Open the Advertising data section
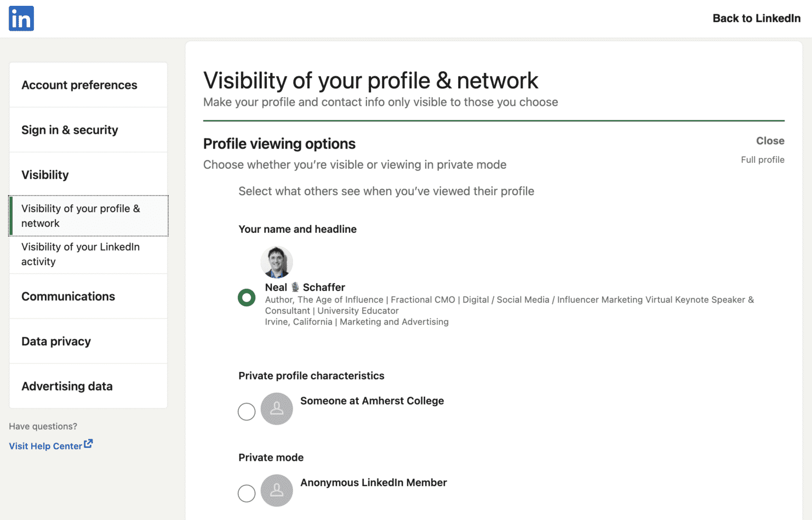This screenshot has height=520, width=812. click(67, 386)
